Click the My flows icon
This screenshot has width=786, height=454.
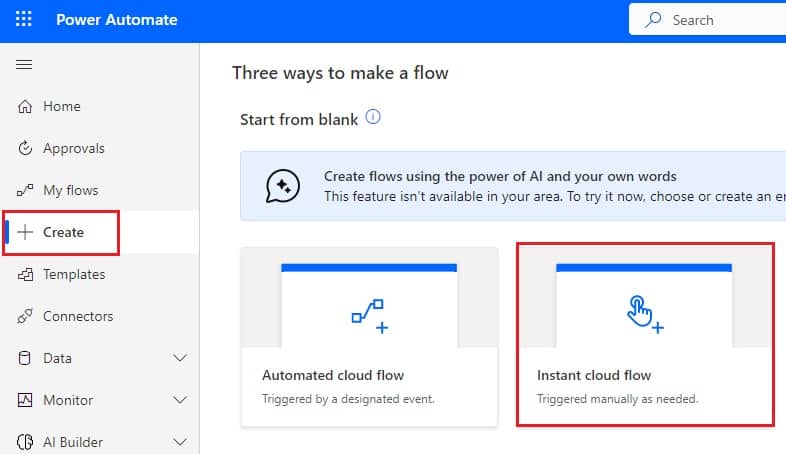pos(25,190)
